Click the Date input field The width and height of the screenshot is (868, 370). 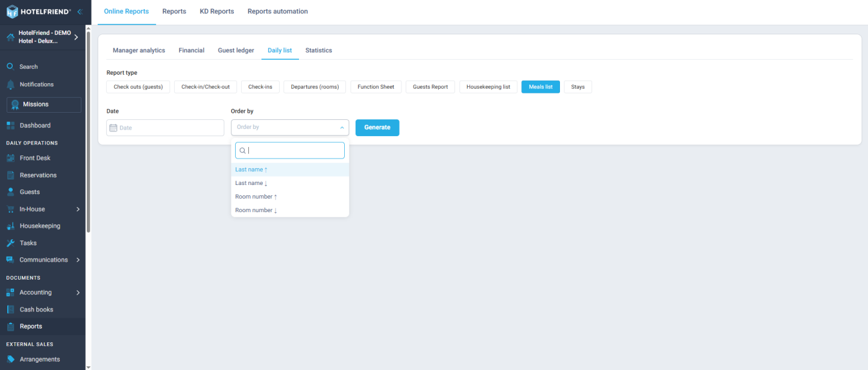[x=165, y=128]
